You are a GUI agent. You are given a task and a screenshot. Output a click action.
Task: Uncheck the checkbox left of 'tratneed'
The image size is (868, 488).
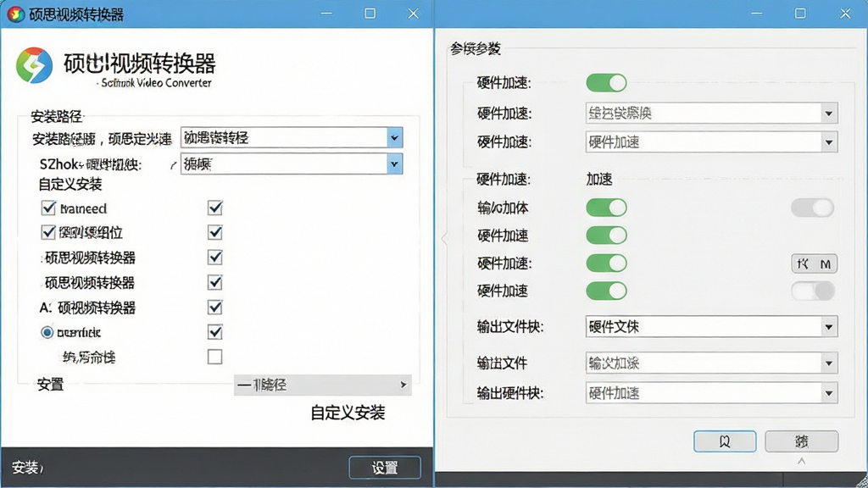(48, 208)
